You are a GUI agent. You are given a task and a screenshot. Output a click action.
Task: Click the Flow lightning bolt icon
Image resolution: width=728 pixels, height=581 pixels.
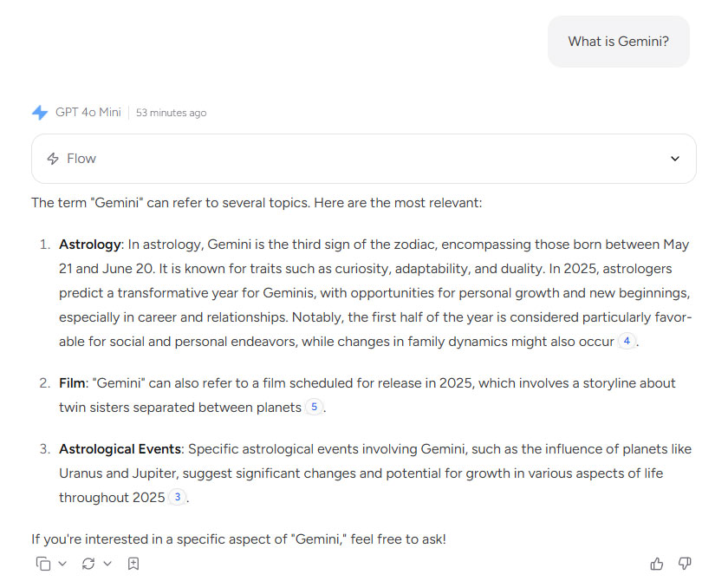tap(53, 159)
